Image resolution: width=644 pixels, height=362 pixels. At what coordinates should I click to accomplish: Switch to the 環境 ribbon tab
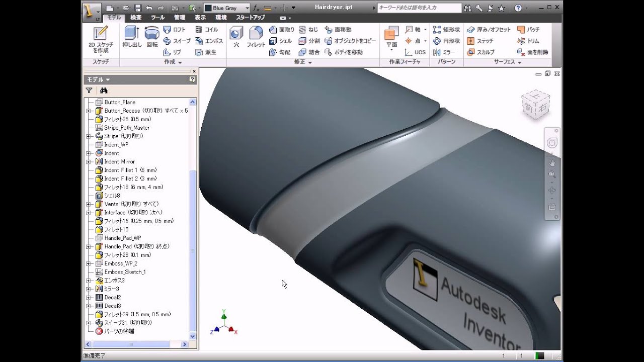(x=221, y=17)
